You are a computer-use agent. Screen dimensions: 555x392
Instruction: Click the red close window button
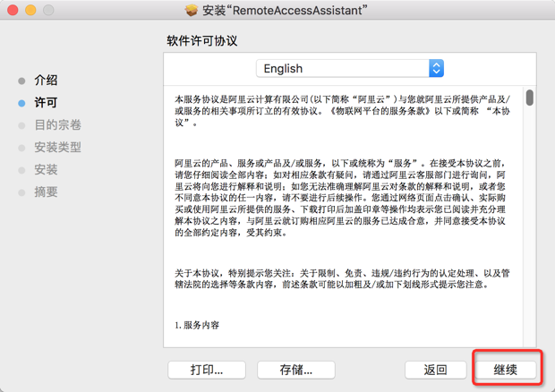click(13, 10)
